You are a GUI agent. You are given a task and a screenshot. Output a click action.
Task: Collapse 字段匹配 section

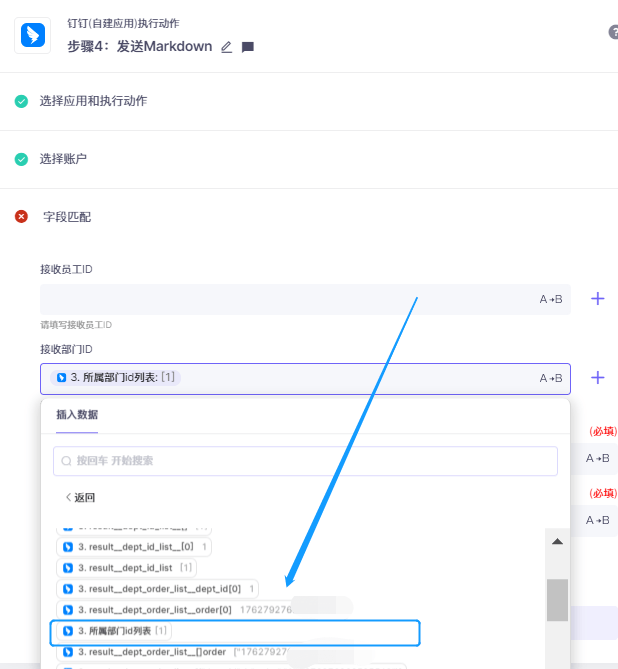[67, 217]
